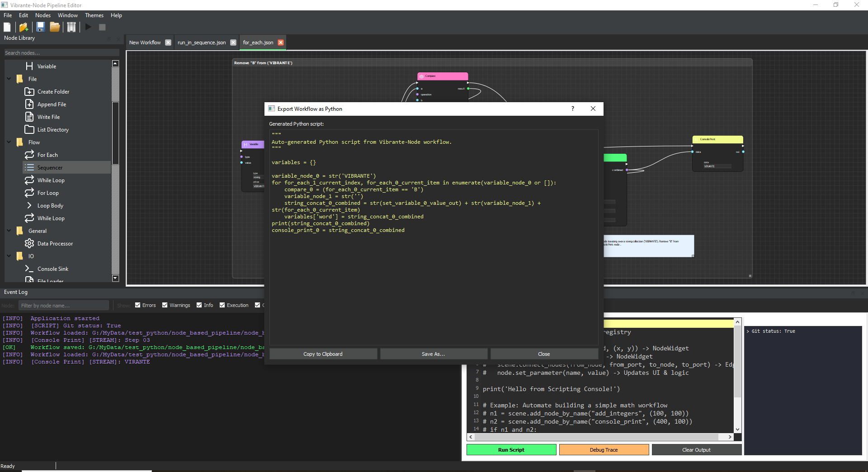
Task: Select the Console Sink node
Action: click(53, 269)
